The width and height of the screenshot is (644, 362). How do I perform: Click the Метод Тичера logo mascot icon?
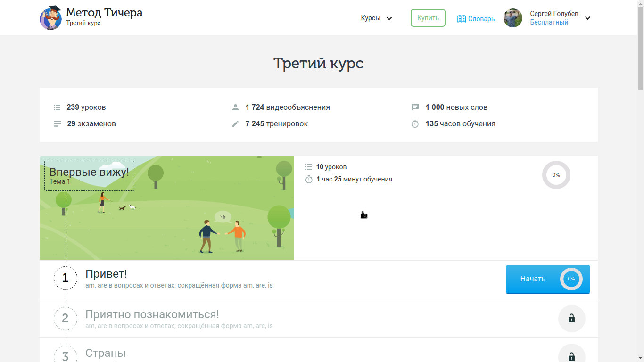coord(51,18)
